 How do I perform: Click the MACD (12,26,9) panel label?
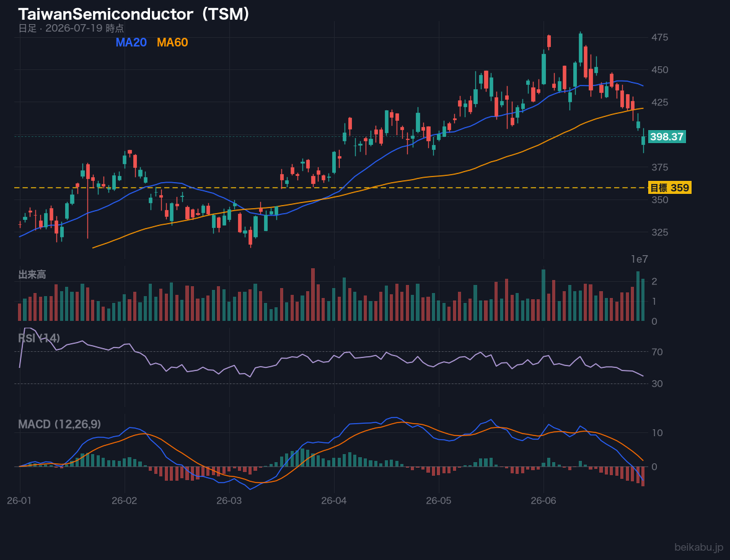coord(59,424)
